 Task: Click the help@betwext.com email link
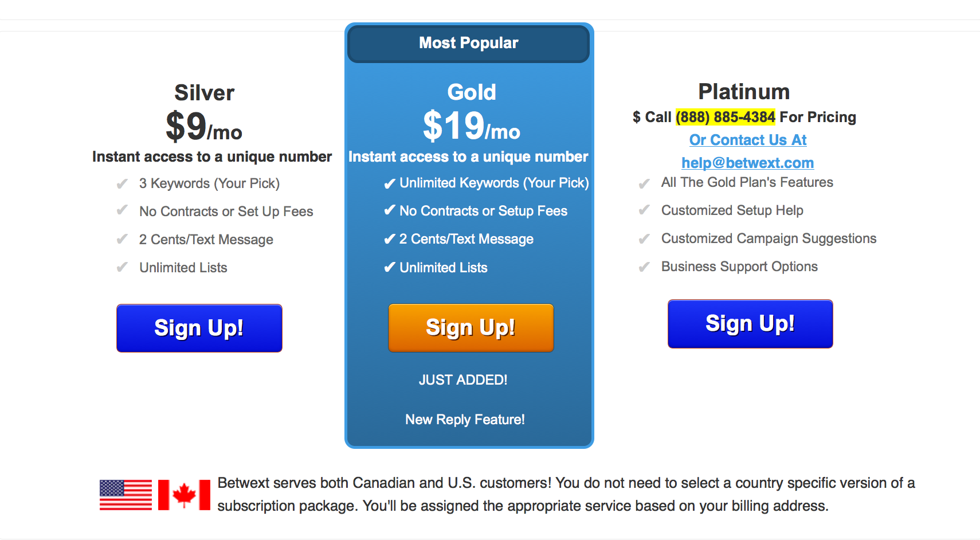click(748, 163)
